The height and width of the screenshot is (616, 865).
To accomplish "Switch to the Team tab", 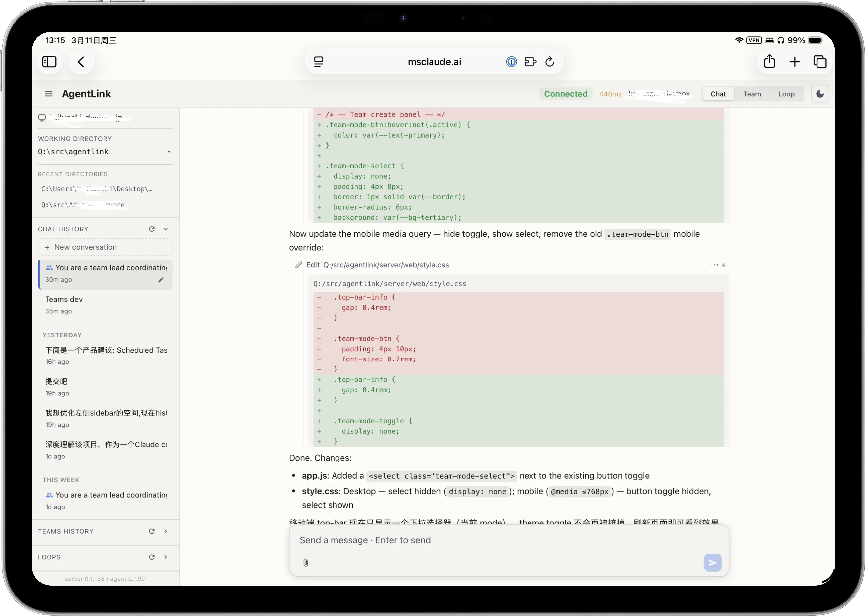I will click(752, 94).
